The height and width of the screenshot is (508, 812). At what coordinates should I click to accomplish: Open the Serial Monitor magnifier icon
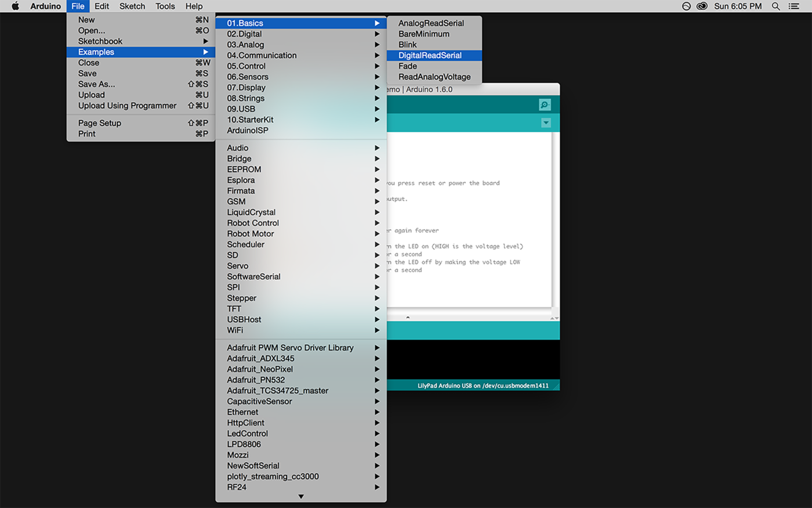(545, 105)
